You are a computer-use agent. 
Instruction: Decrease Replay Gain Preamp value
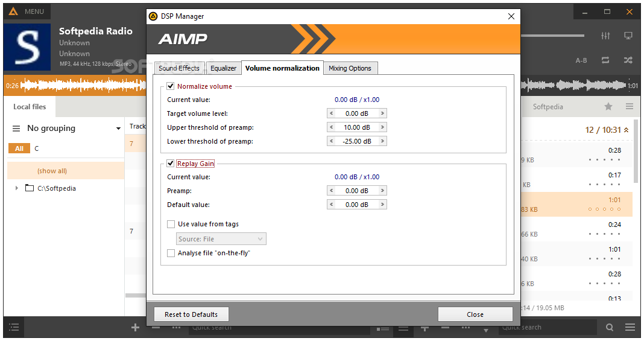click(332, 191)
